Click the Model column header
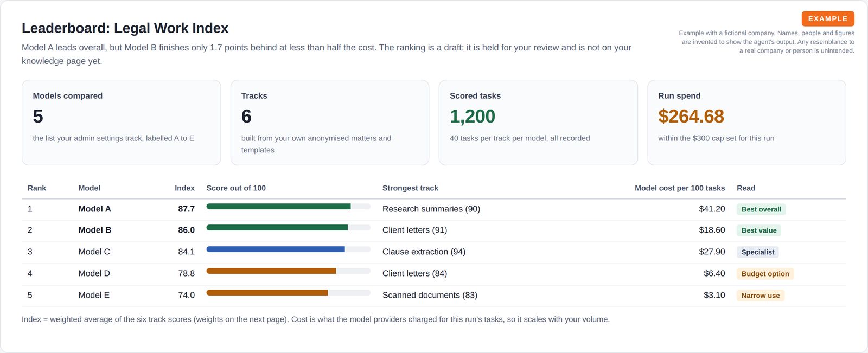Viewport: 868px width, 353px height. [90, 188]
